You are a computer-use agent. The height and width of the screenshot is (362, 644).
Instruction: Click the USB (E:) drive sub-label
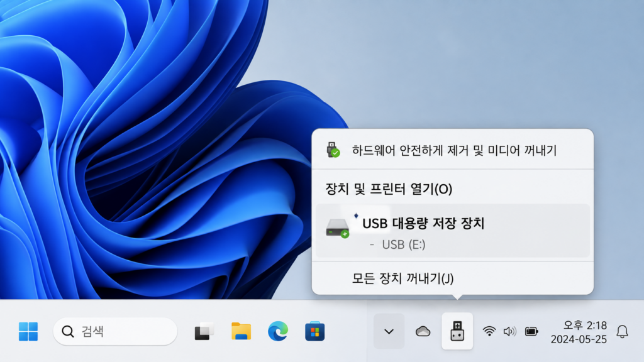click(x=404, y=244)
